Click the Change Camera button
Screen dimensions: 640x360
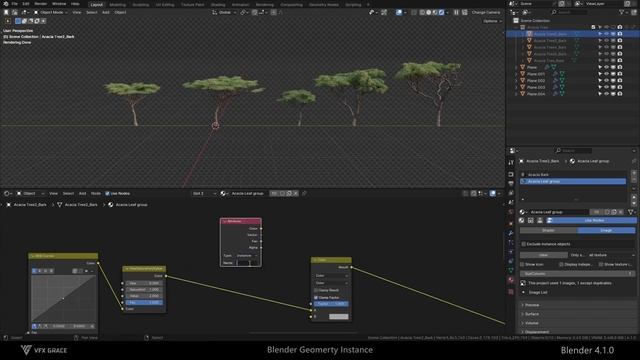coord(486,13)
